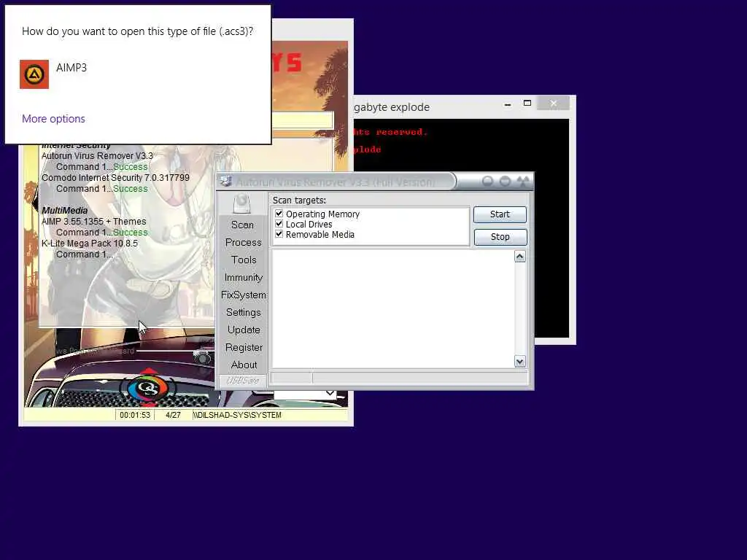
Task: Close the gabyte explode console window
Action: point(553,104)
